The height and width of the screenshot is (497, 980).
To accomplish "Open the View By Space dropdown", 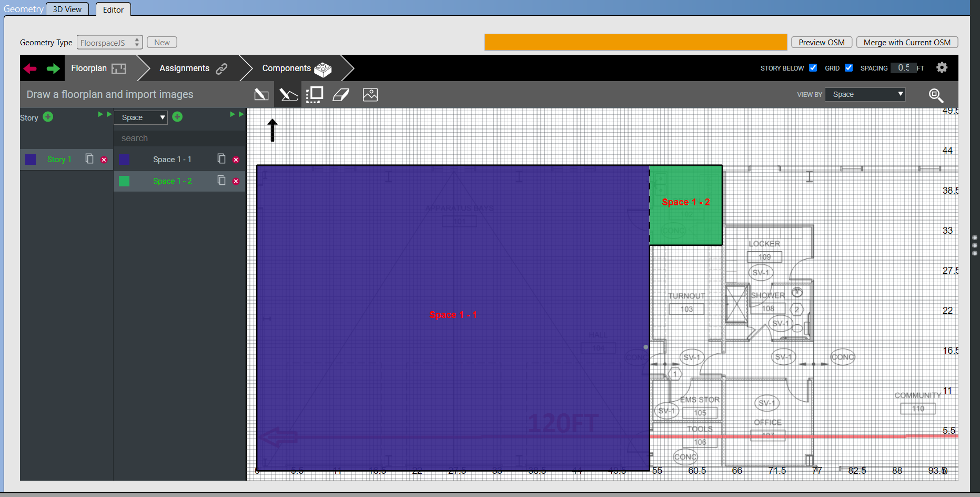I will (865, 95).
